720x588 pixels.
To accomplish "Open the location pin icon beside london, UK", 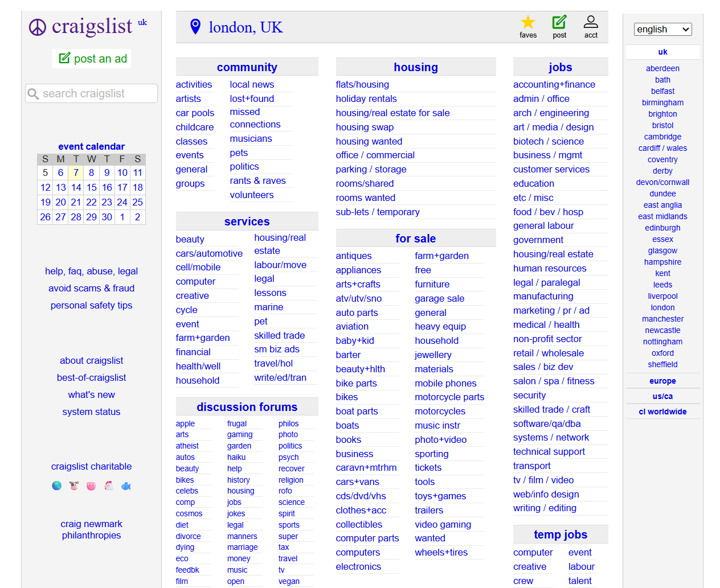I will tap(195, 27).
